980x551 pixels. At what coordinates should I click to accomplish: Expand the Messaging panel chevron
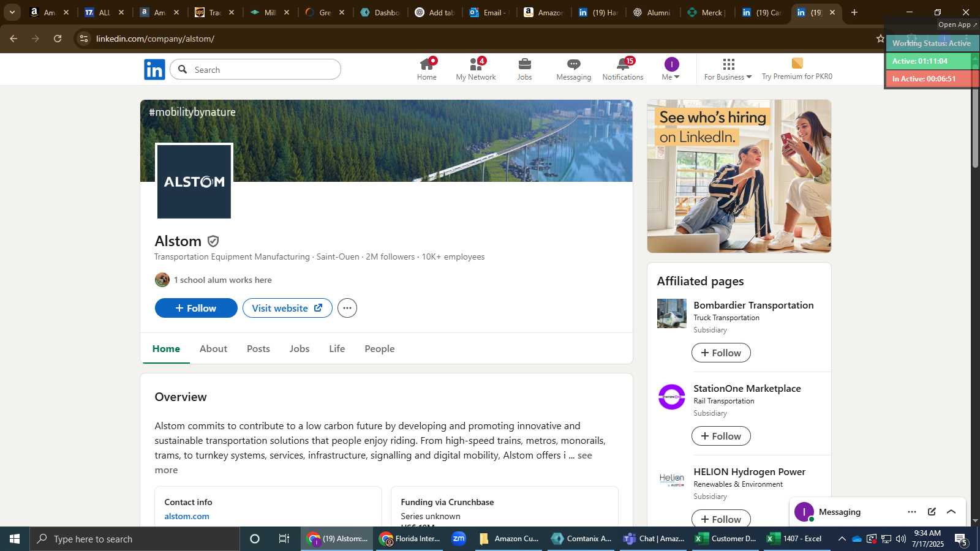(951, 512)
